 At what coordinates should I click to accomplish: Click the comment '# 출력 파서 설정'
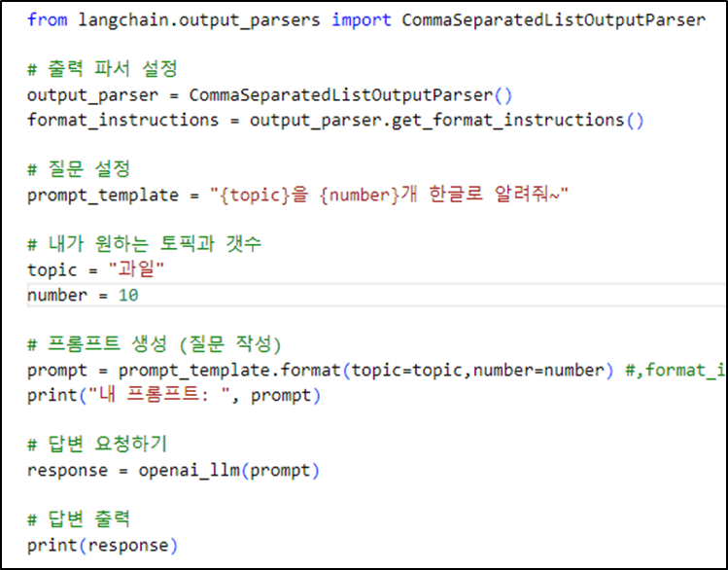click(102, 69)
